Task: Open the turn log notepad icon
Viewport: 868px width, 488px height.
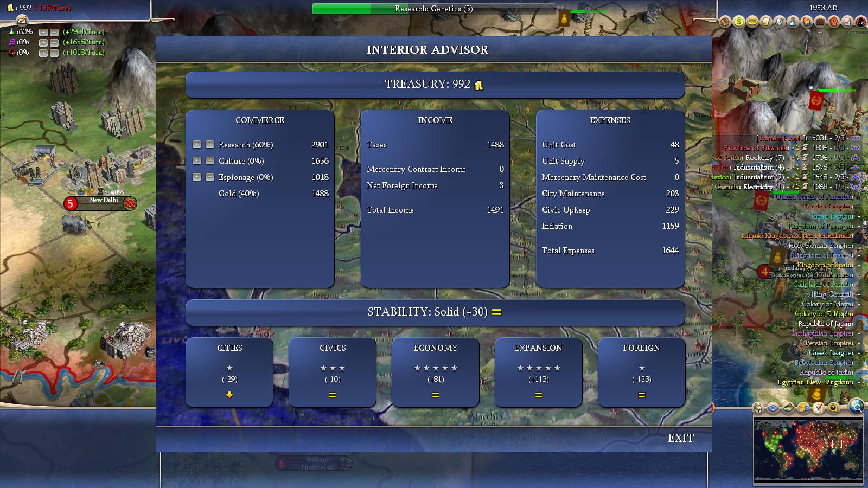Action: point(21,21)
